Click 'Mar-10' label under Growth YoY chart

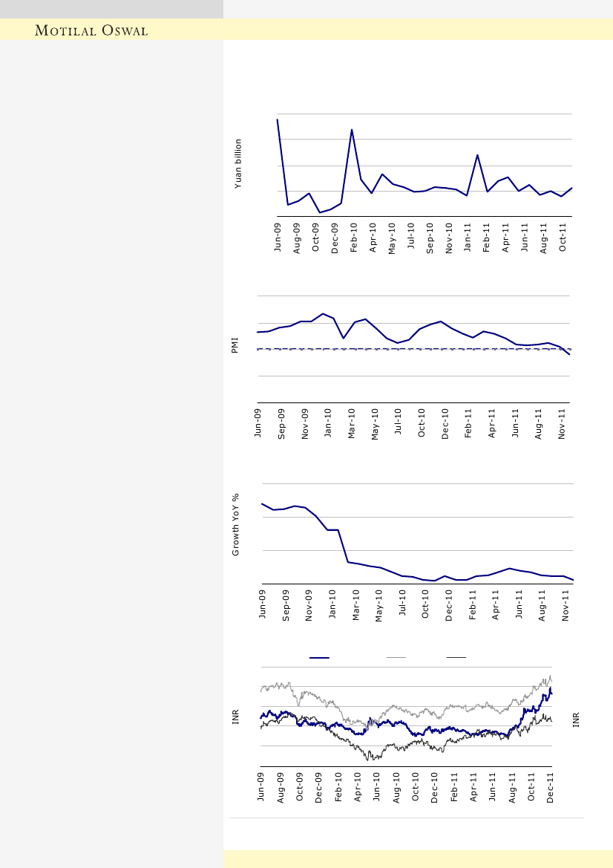tap(355, 605)
